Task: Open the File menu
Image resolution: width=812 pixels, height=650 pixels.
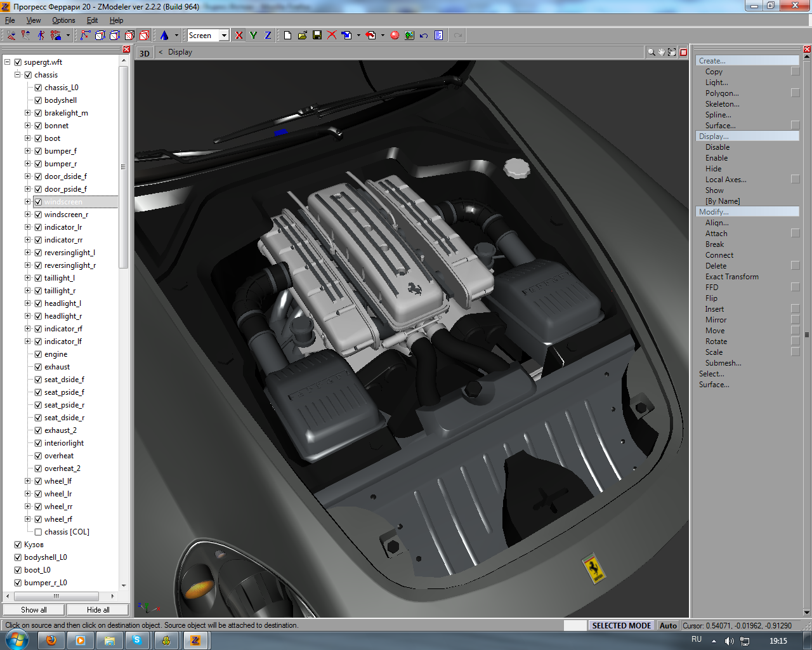Action: click(10, 20)
